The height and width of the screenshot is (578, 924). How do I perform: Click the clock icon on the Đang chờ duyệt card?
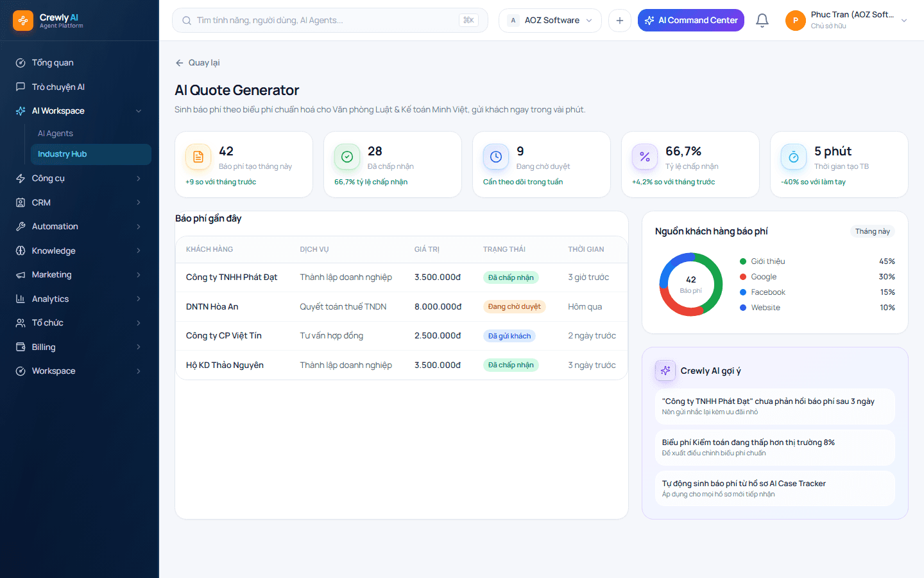coord(496,157)
